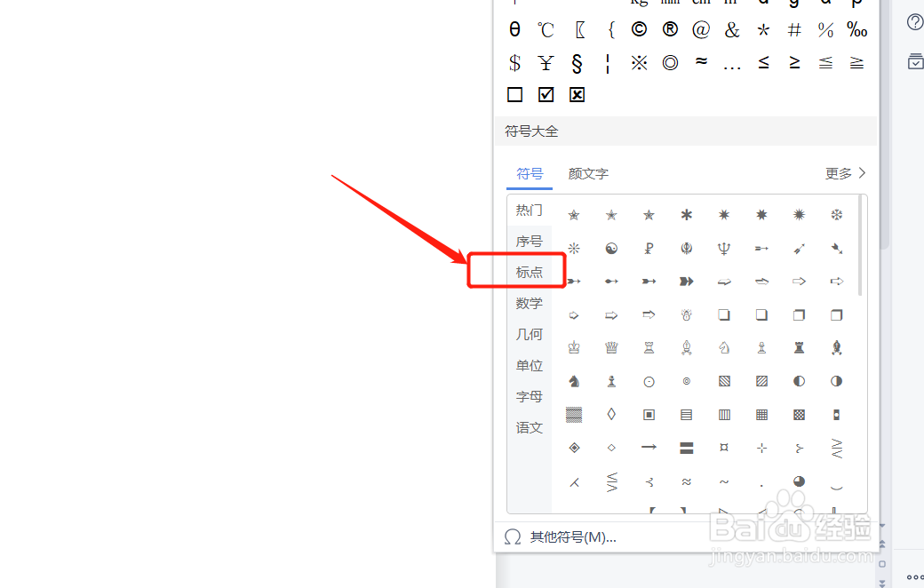Select the 数学 symbol category
Viewport: 924px width, 588px height.
(530, 304)
